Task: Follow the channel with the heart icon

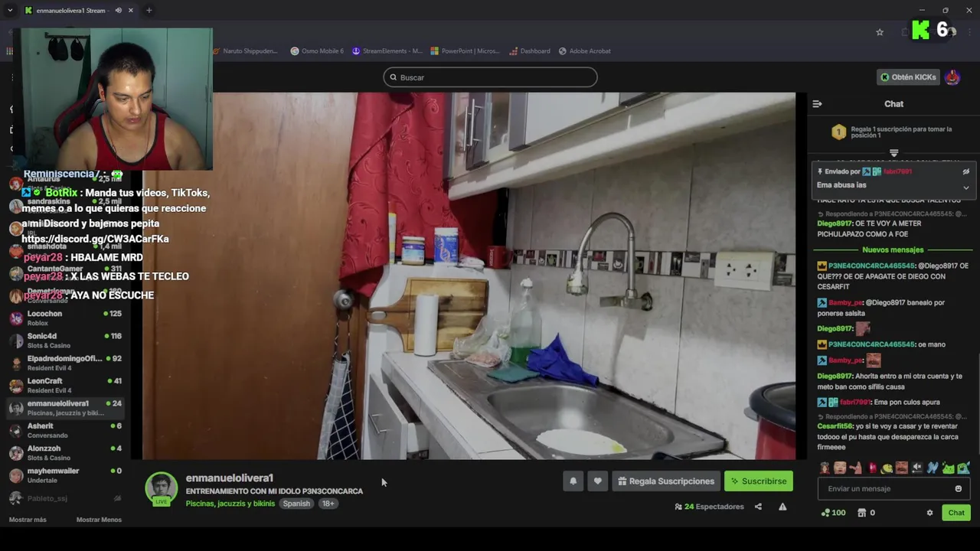Action: [x=597, y=481]
